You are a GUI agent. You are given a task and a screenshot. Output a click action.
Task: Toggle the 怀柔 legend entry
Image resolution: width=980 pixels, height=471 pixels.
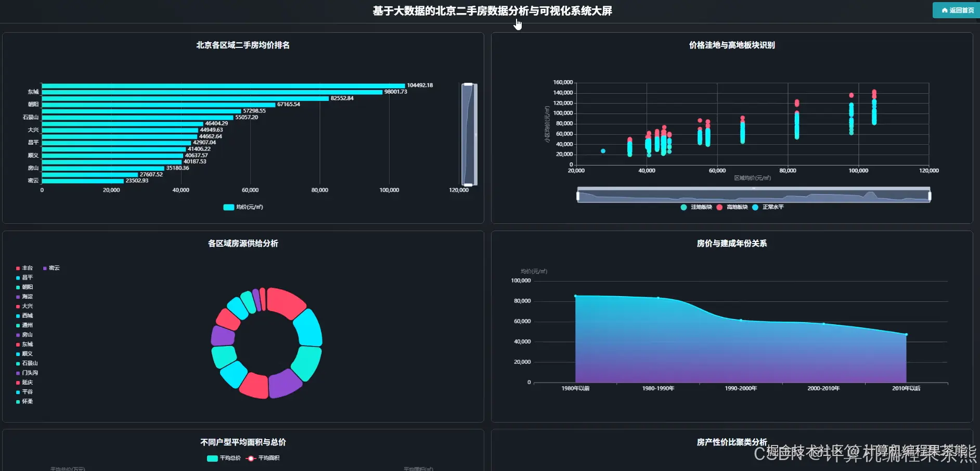[x=24, y=402]
